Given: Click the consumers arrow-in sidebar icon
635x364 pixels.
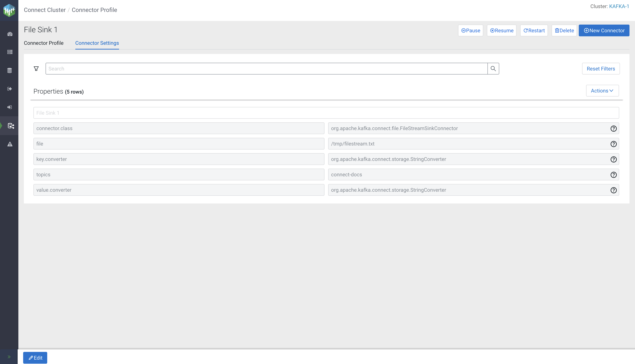Looking at the screenshot, I should (10, 107).
